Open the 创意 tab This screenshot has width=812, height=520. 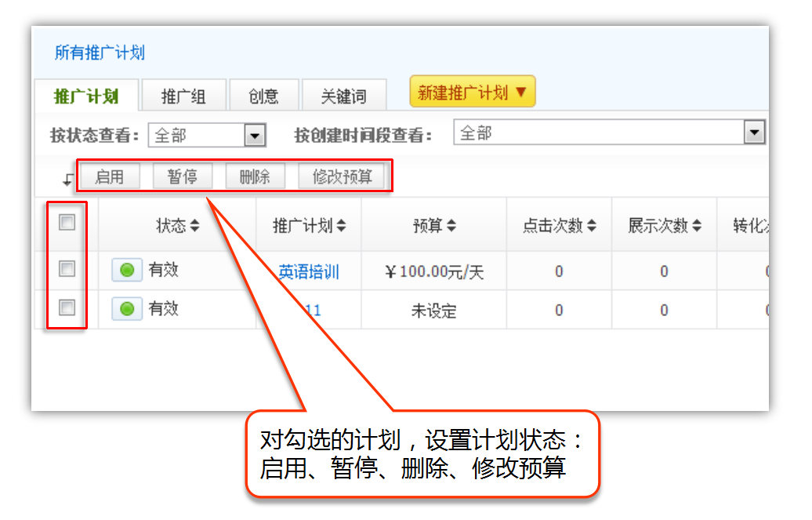(263, 96)
